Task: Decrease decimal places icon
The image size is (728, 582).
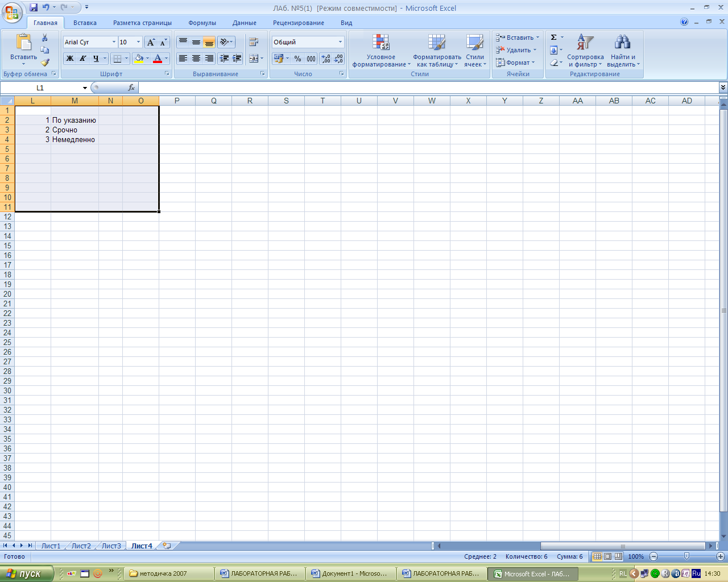Action: point(339,59)
